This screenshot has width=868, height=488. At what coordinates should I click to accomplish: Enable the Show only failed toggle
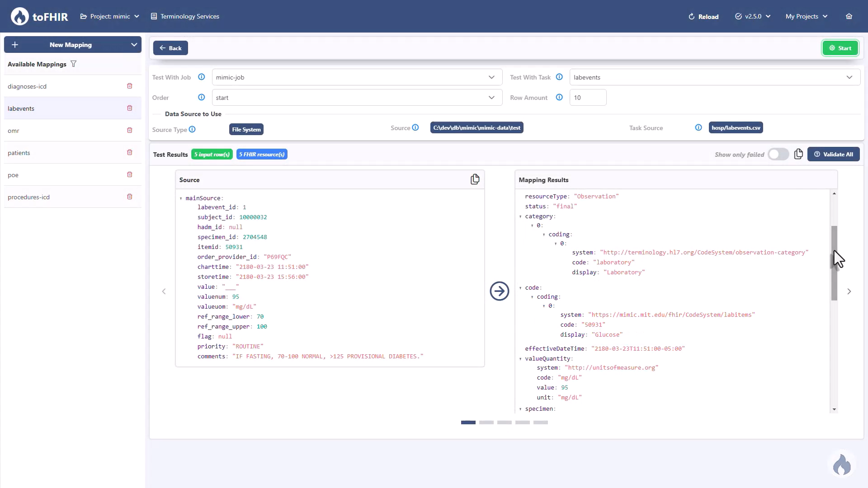778,154
